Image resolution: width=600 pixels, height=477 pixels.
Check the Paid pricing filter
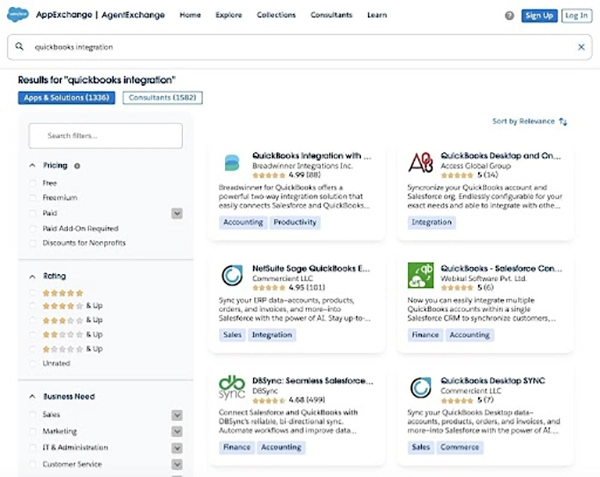(33, 213)
